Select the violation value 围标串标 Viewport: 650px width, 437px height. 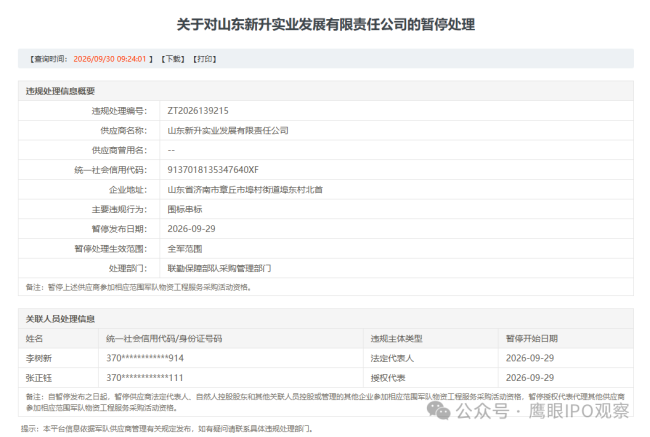184,209
